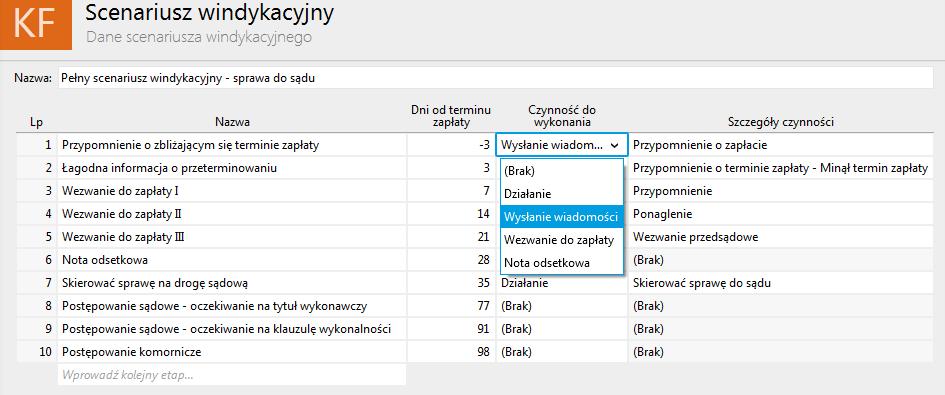This screenshot has height=395, width=945.
Task: Click the days value 98
Action: click(x=451, y=352)
